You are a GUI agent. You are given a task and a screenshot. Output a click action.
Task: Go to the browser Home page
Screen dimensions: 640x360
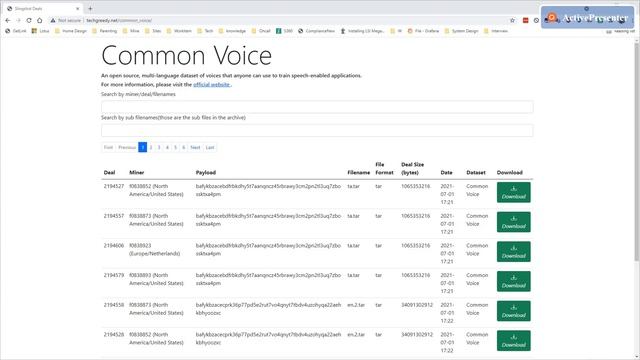pyautogui.click(x=40, y=20)
